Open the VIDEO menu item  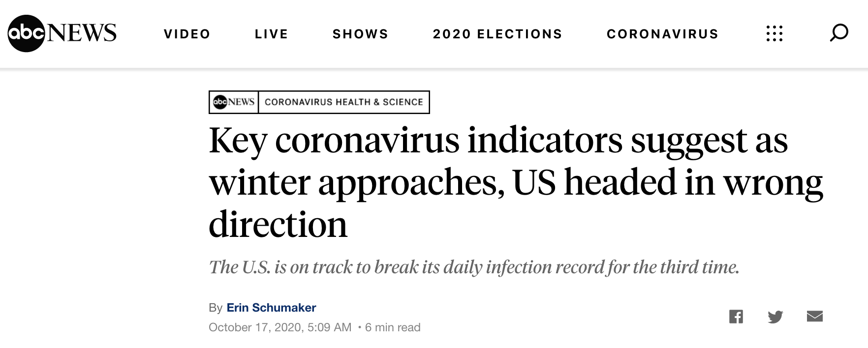187,34
